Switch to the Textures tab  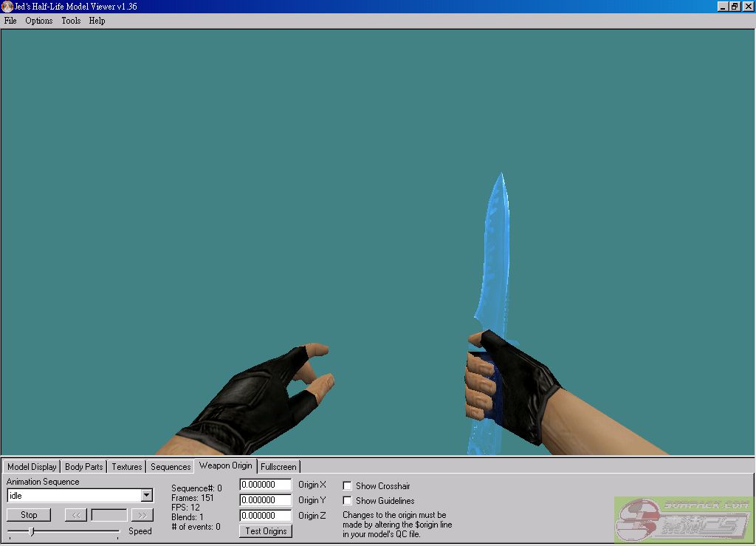pyautogui.click(x=126, y=467)
